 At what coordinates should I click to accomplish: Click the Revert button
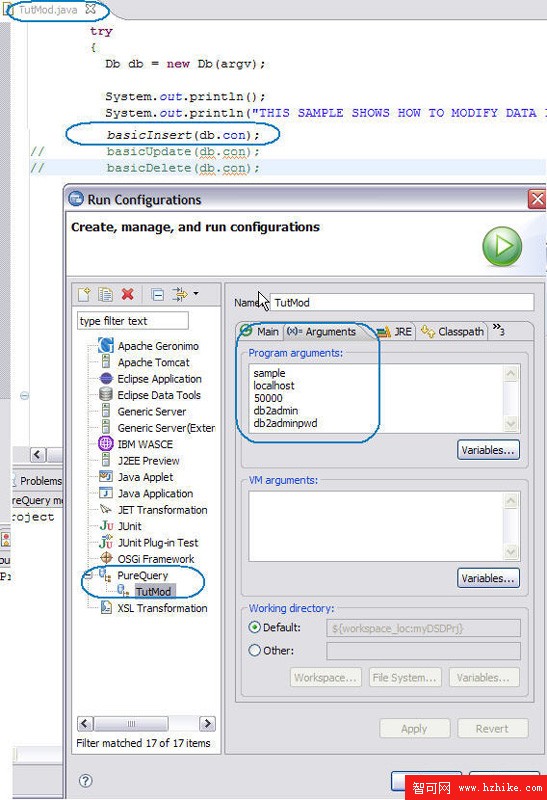click(492, 729)
